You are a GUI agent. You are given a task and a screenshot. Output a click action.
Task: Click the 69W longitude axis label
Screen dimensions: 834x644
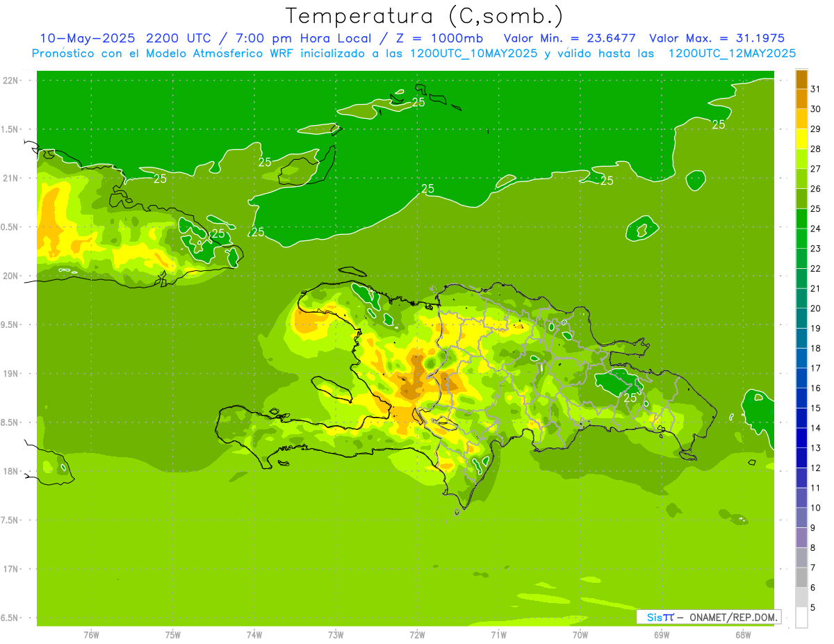pyautogui.click(x=662, y=634)
